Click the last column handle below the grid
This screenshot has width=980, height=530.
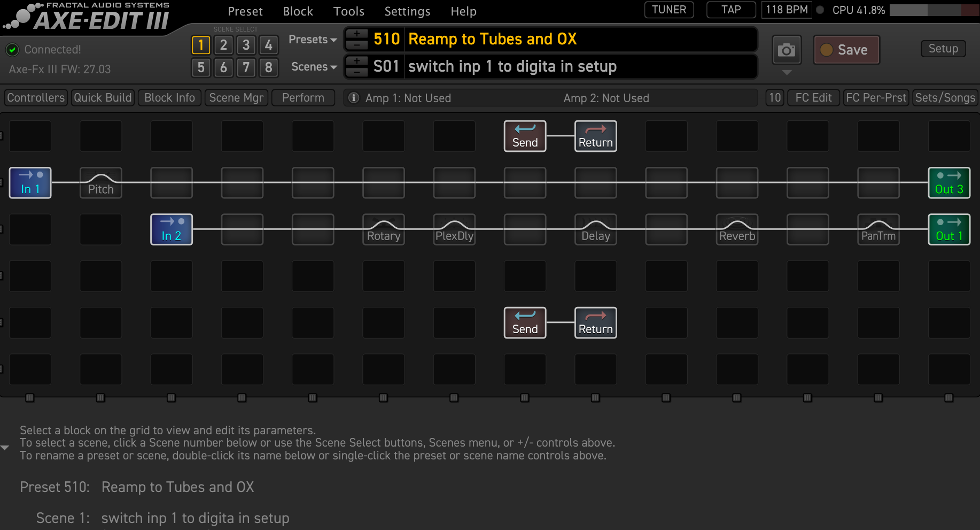pos(949,398)
